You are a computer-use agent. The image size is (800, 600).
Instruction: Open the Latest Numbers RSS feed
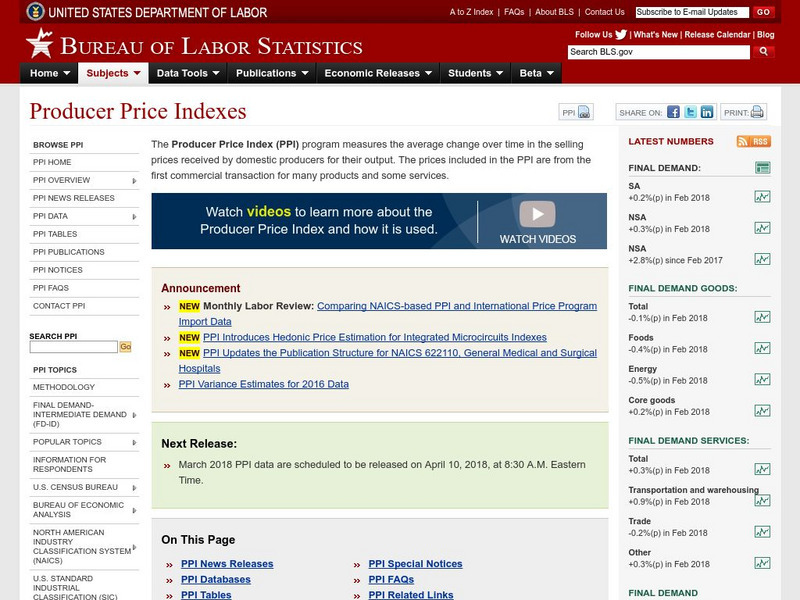click(x=754, y=141)
